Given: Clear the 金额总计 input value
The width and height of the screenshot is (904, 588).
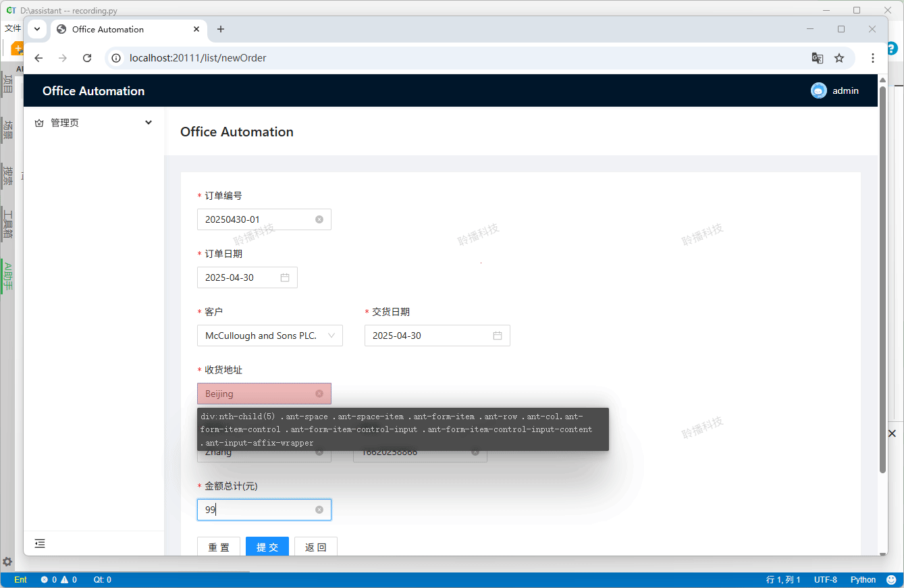Looking at the screenshot, I should (319, 510).
